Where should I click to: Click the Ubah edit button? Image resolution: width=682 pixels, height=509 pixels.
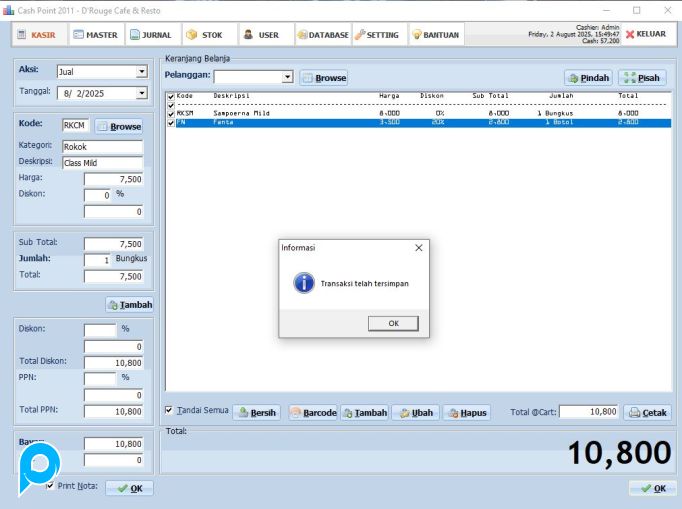click(414, 412)
